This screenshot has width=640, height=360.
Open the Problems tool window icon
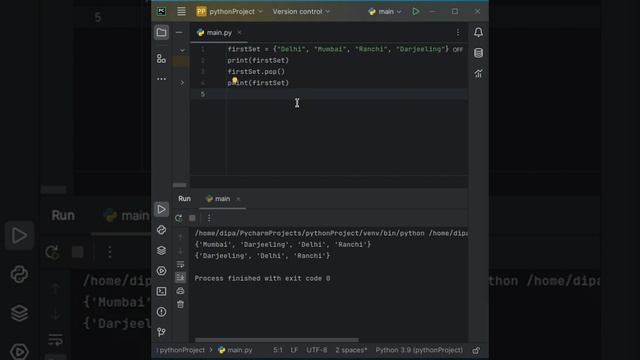click(161, 312)
